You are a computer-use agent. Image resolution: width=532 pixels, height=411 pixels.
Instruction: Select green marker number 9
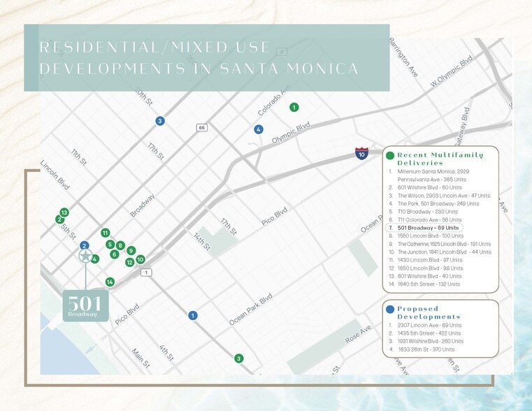(131, 250)
